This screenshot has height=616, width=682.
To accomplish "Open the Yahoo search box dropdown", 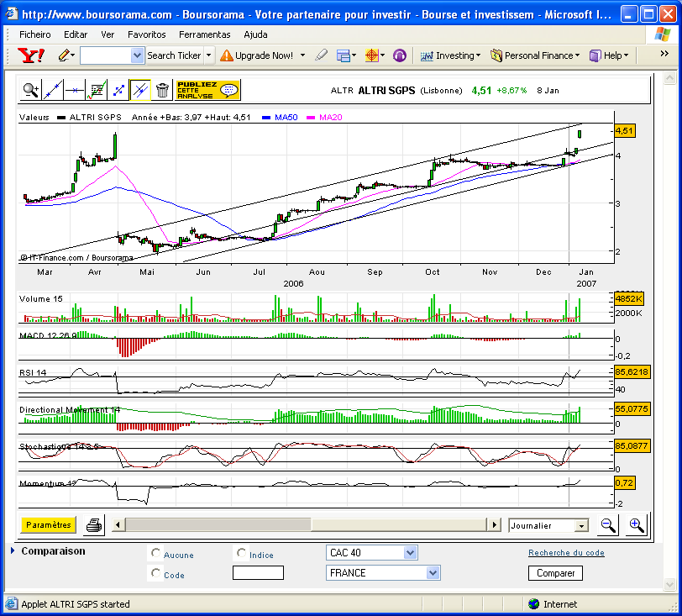I will point(137,55).
